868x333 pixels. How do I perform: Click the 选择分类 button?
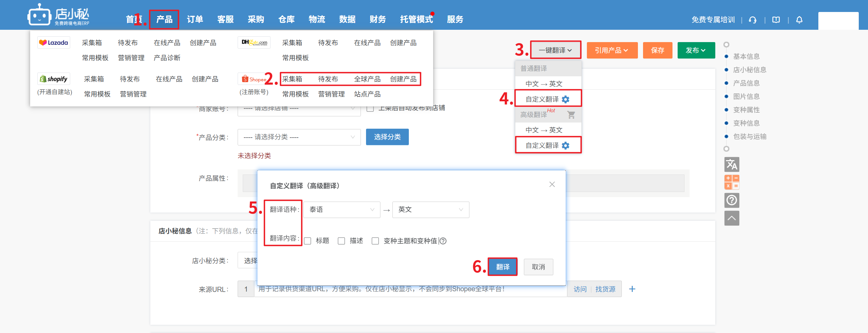[387, 137]
